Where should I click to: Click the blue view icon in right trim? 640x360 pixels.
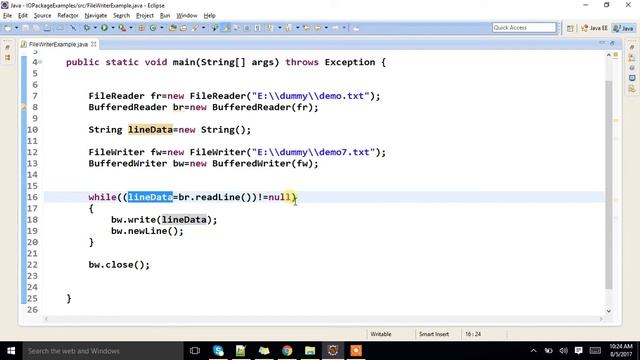pyautogui.click(x=632, y=78)
